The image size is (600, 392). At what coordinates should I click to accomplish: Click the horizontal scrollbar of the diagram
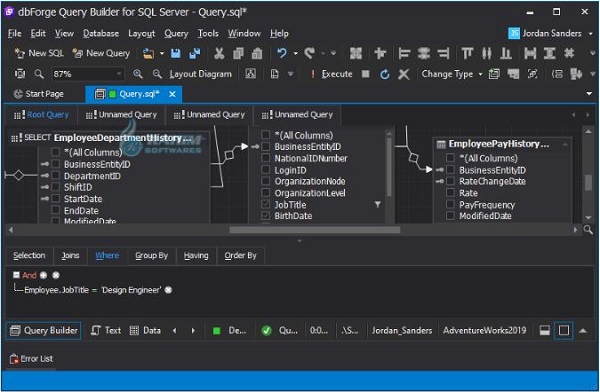coord(315,230)
